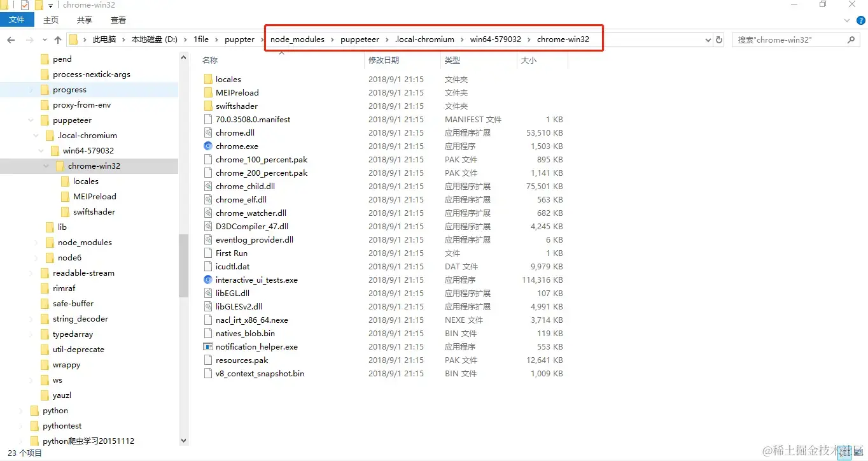Go back with the left arrow button
This screenshot has width=868, height=461.
pos(11,39)
